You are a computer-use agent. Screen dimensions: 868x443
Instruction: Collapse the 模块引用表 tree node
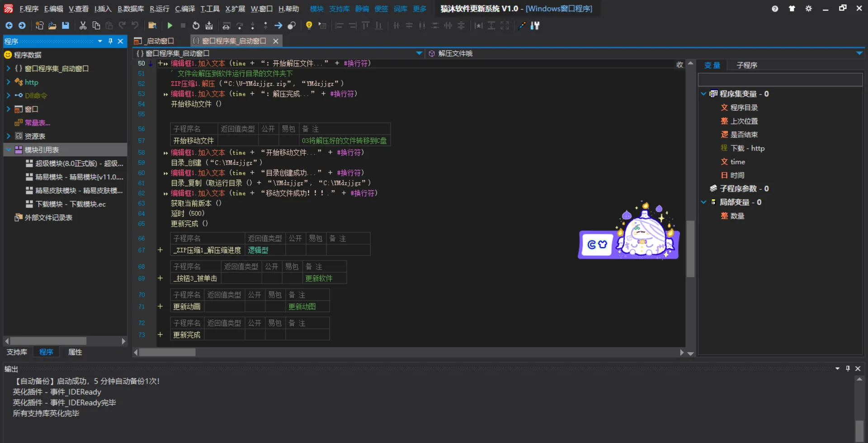tap(8, 150)
